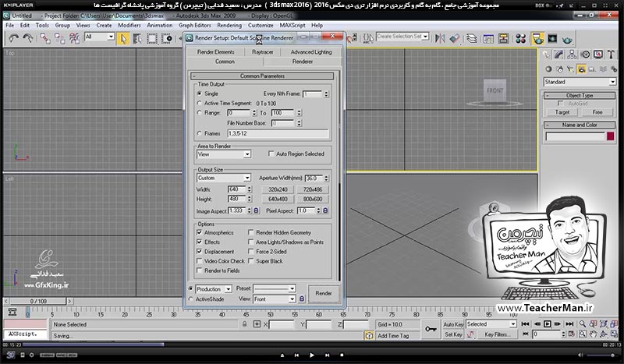The image size is (624, 364).
Task: Click the Undo arrow in main toolbar
Action: (x=13, y=39)
